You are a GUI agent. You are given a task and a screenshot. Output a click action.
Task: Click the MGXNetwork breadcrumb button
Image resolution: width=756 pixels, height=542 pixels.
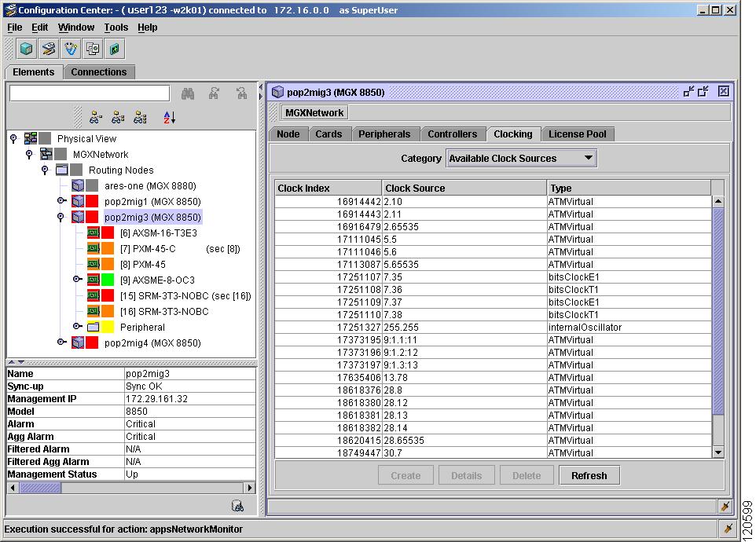(314, 113)
